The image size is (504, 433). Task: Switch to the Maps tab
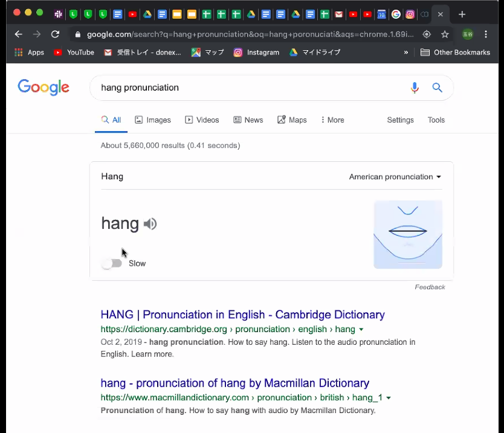(292, 120)
